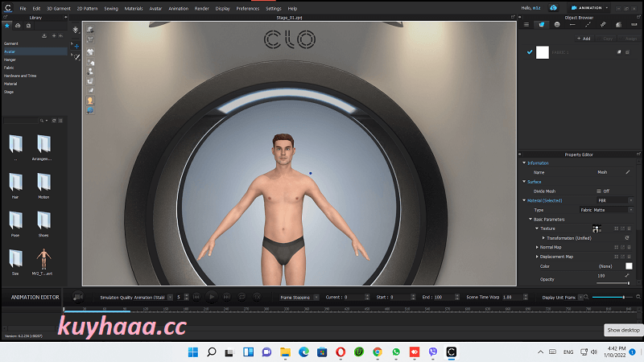Click the Assign button in Object Browser

coord(630,39)
